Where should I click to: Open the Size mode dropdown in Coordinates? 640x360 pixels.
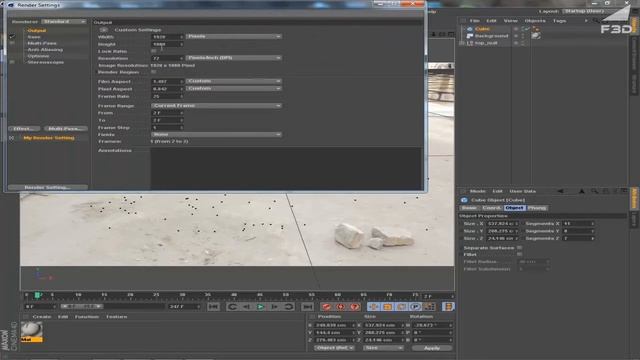(383, 348)
